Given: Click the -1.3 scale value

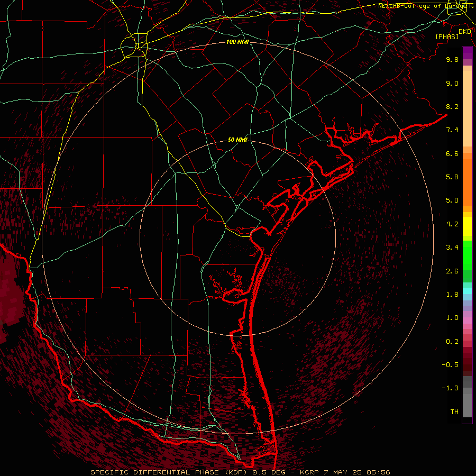Looking at the screenshot, I should 450,388.
